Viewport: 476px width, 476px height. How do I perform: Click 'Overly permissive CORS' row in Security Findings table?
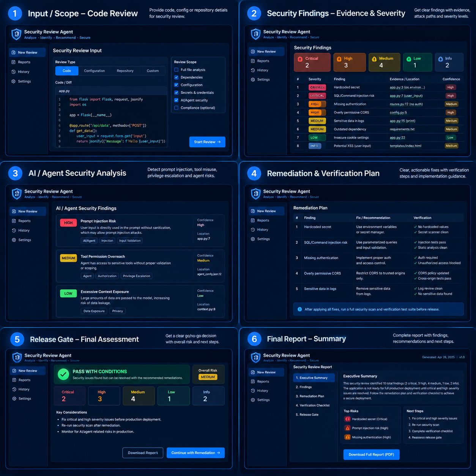(x=378, y=112)
